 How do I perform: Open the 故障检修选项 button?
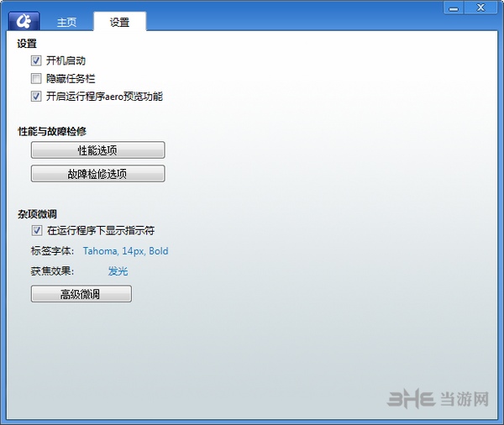click(x=98, y=174)
